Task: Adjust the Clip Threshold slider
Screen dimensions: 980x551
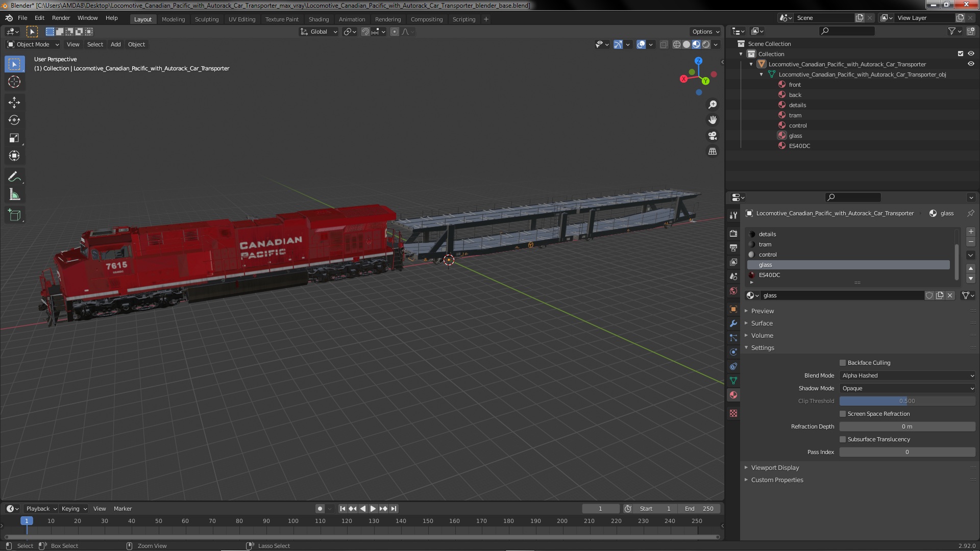Action: 908,401
